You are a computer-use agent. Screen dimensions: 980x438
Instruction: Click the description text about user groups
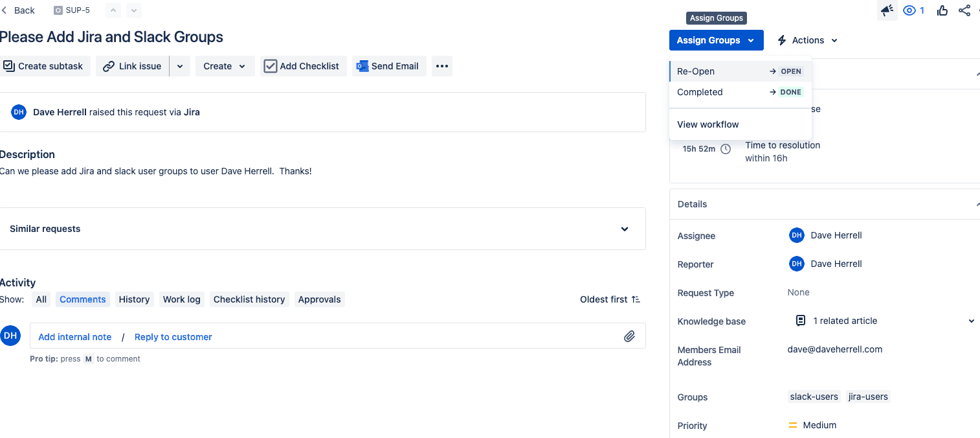pos(156,171)
